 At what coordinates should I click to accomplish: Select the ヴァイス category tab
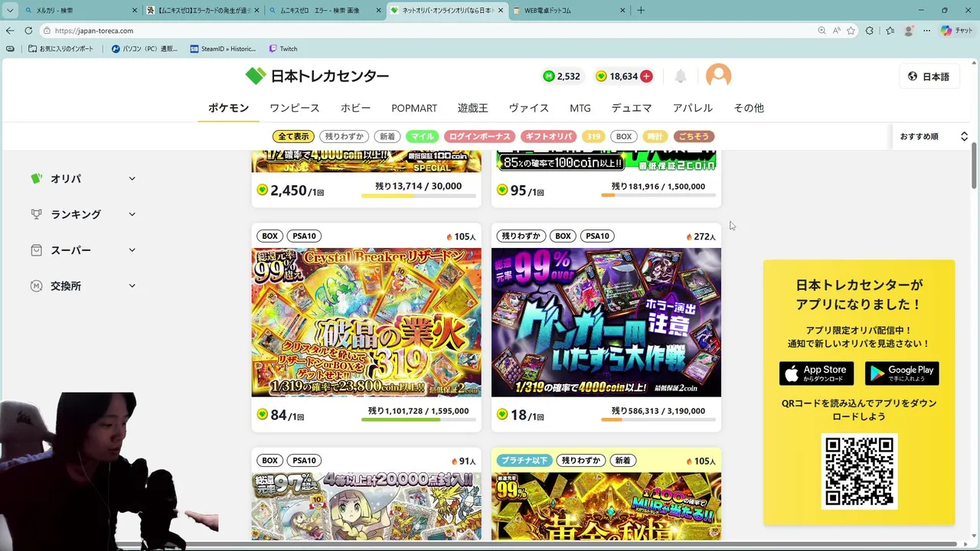pos(529,108)
